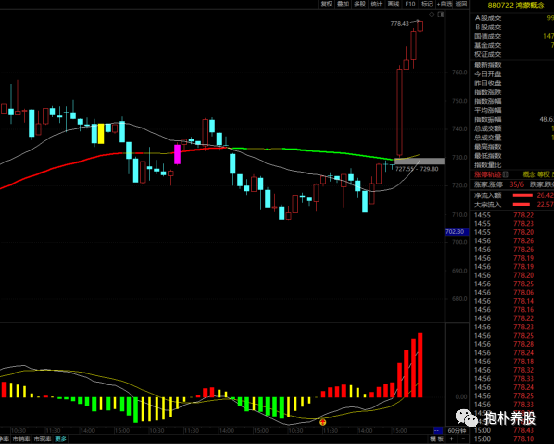Click the 模板 template button
Viewport: 554px width, 444px height.
[437, 439]
